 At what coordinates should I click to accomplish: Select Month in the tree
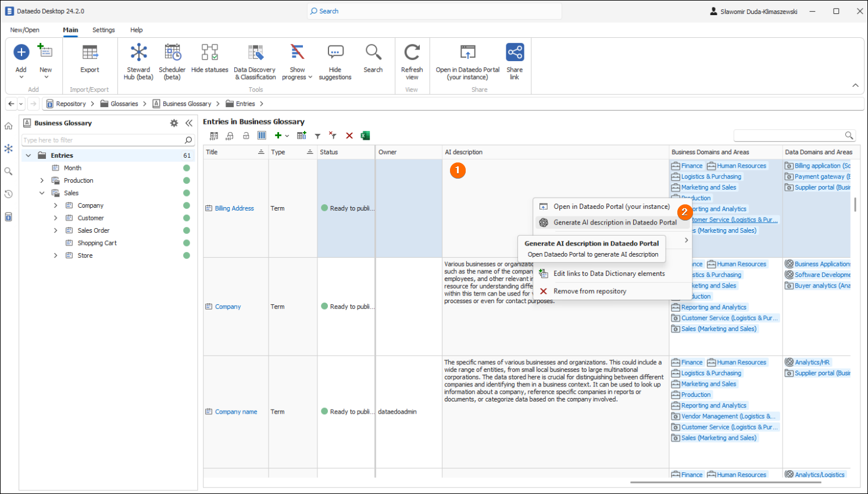[73, 168]
